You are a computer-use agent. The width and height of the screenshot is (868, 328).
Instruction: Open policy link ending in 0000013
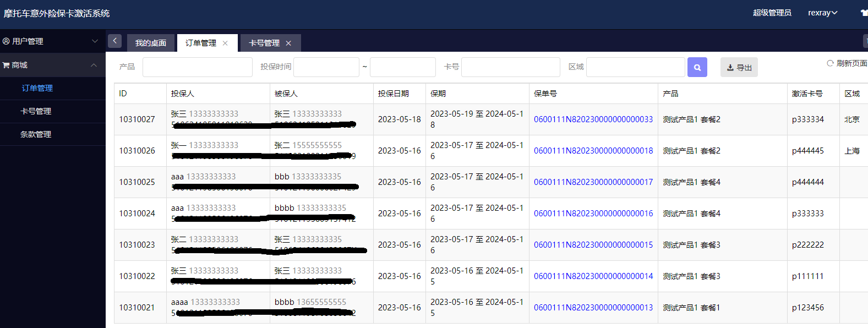[x=593, y=308]
